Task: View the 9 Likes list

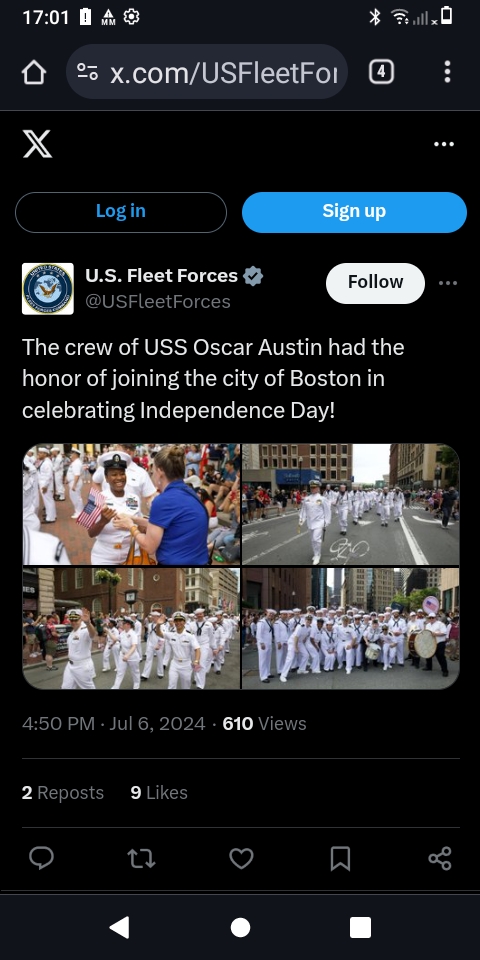Action: pyautogui.click(x=159, y=793)
